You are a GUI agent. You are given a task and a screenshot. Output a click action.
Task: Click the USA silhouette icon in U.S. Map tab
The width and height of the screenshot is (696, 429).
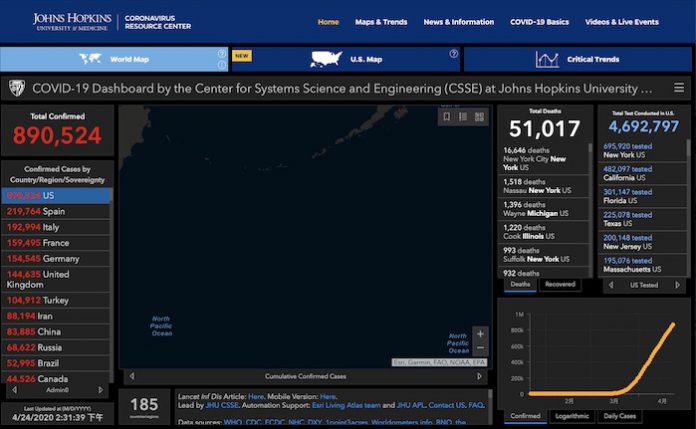(x=326, y=59)
